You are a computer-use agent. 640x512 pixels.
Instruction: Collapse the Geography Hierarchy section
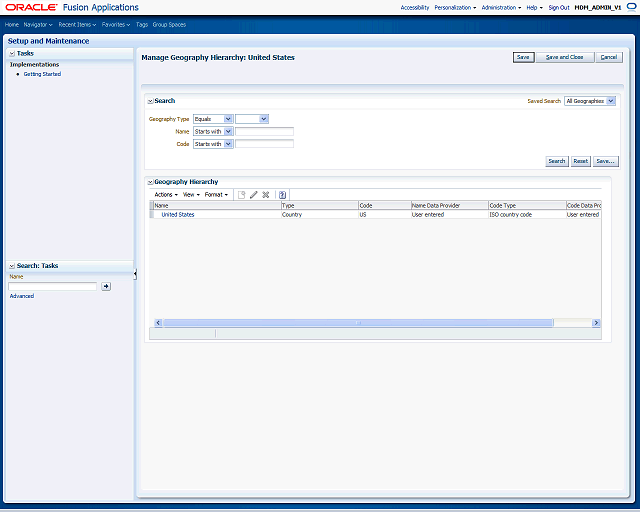[150, 182]
